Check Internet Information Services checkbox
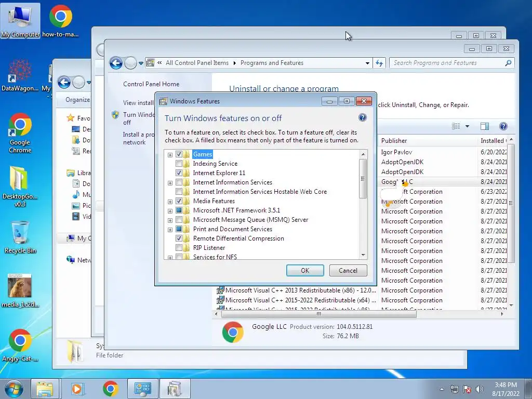This screenshot has width=532, height=399. (179, 182)
